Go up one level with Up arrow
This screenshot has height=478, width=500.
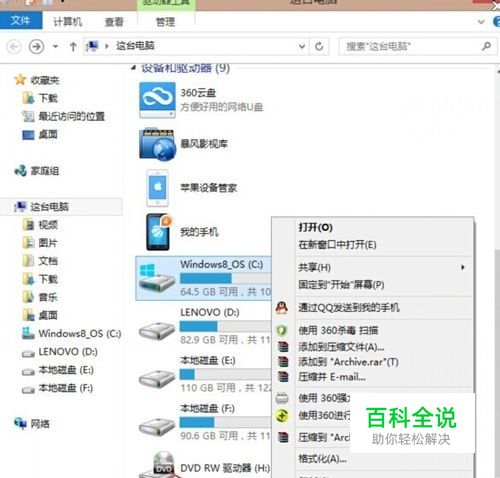coord(73,46)
